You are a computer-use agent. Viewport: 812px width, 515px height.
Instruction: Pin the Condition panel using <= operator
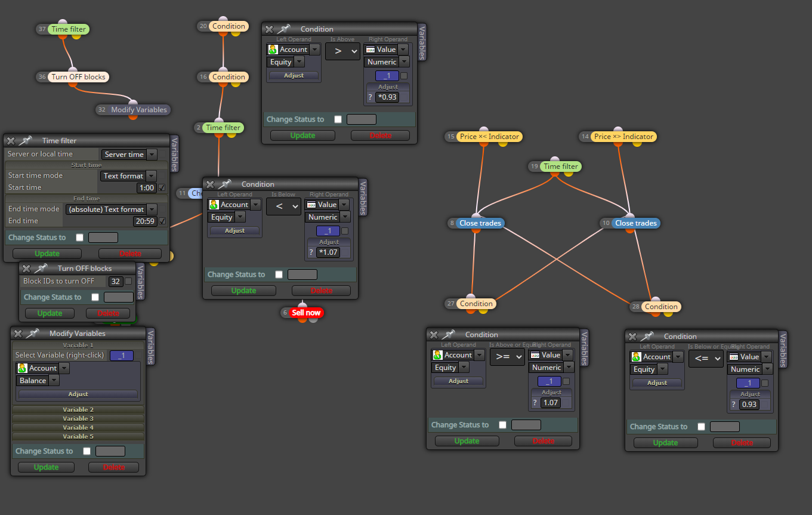(x=647, y=337)
